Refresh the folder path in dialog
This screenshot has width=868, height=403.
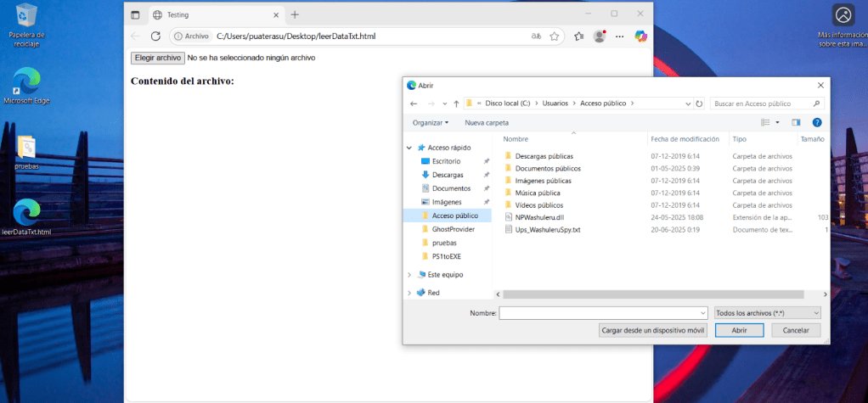[699, 104]
